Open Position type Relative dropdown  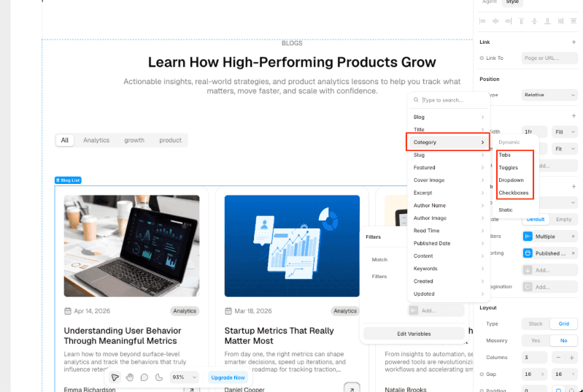(x=549, y=95)
